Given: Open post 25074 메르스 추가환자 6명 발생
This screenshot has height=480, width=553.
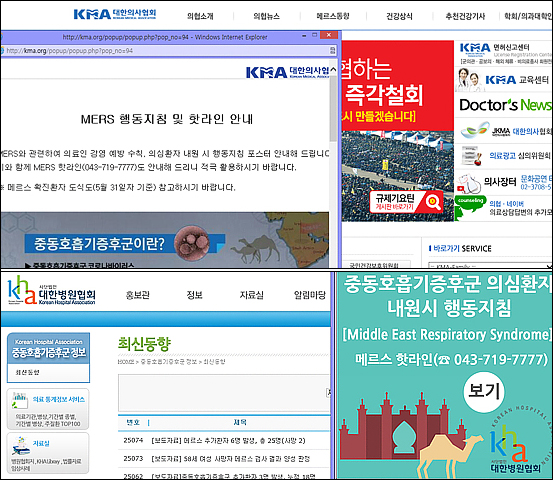Looking at the screenshot, I should coord(228,441).
